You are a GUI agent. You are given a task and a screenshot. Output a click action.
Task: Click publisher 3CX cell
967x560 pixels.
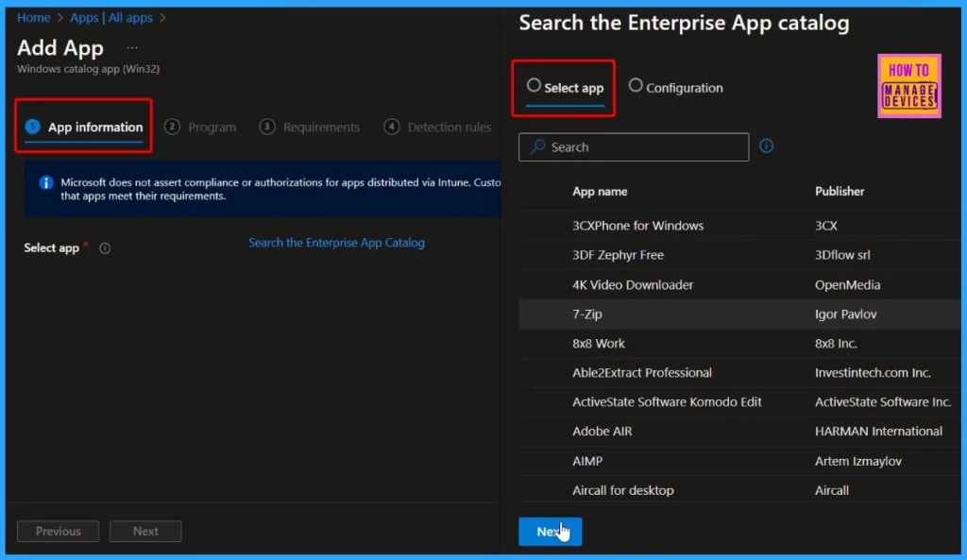pyautogui.click(x=825, y=225)
